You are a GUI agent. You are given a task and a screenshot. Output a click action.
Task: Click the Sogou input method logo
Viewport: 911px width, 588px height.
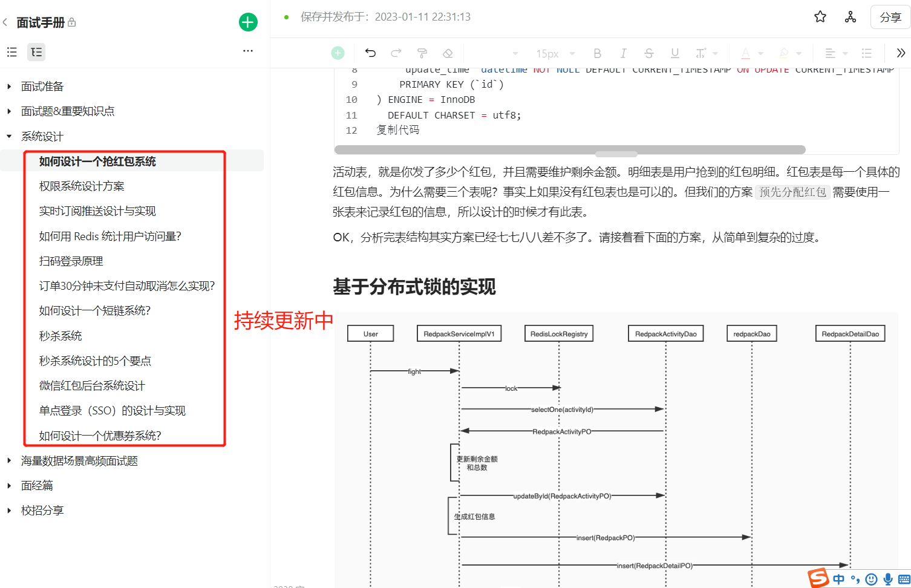pos(819,578)
